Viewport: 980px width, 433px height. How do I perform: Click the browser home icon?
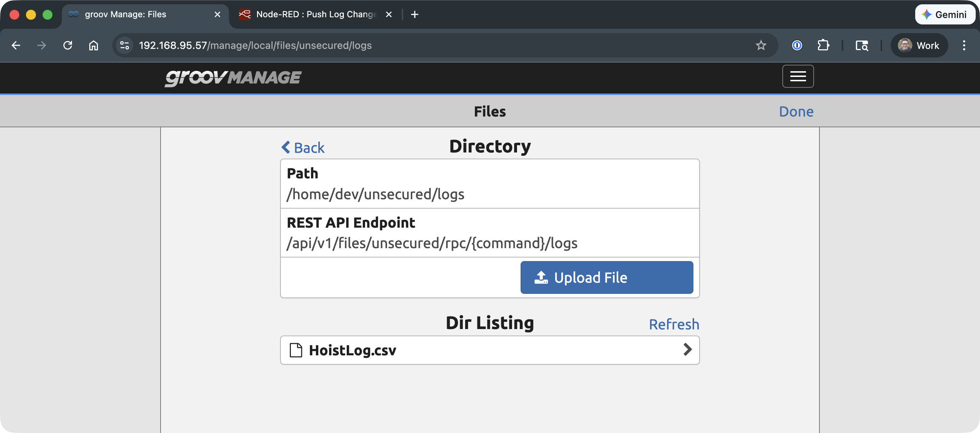pyautogui.click(x=94, y=45)
